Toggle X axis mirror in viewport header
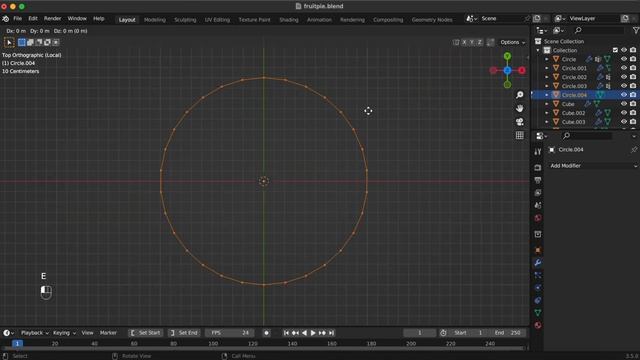The width and height of the screenshot is (640, 360). tap(464, 42)
